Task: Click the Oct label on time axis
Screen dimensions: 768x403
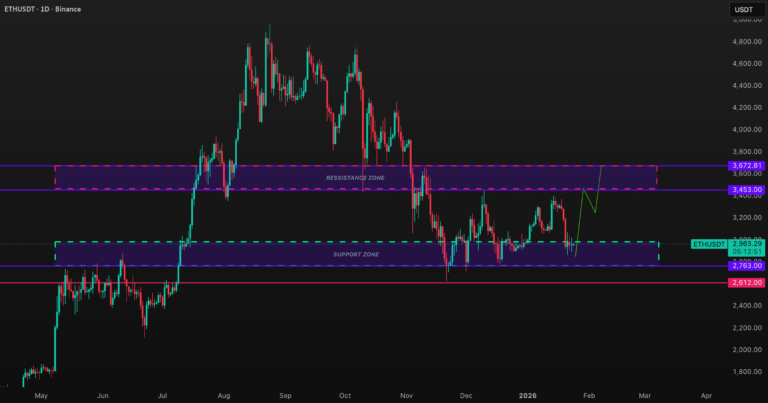Action: [345, 396]
